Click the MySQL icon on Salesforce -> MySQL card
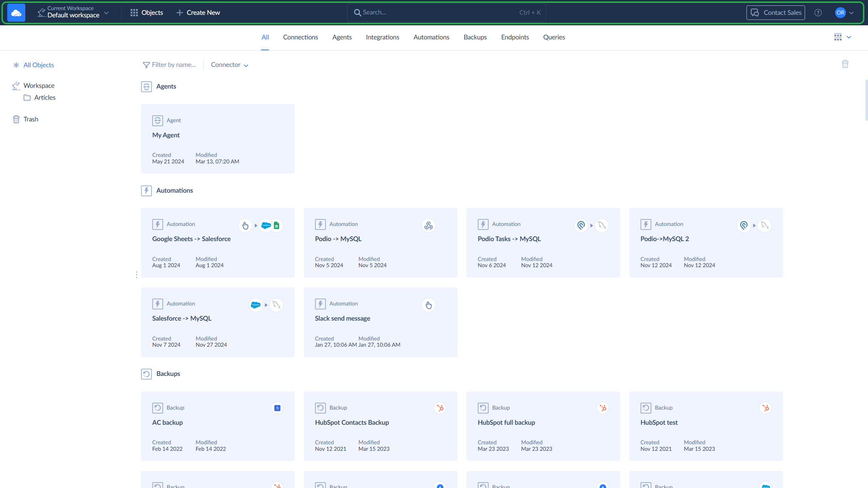The image size is (868, 488). pos(276,305)
